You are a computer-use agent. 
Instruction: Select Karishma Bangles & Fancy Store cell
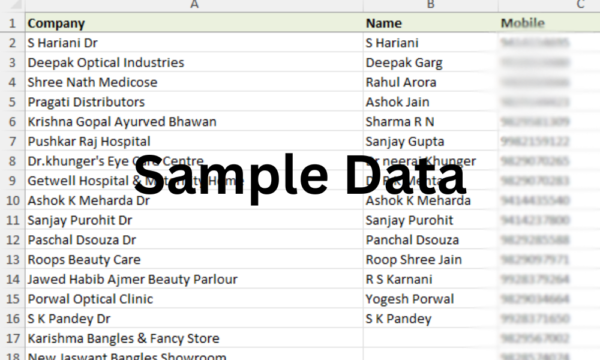point(194,338)
